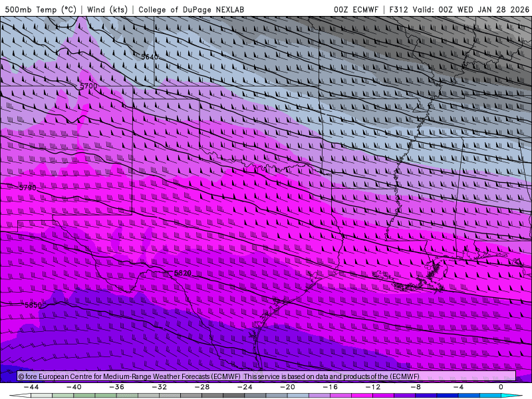Click the -36 colorbar scale value
The width and height of the screenshot is (532, 399).
pos(117,387)
